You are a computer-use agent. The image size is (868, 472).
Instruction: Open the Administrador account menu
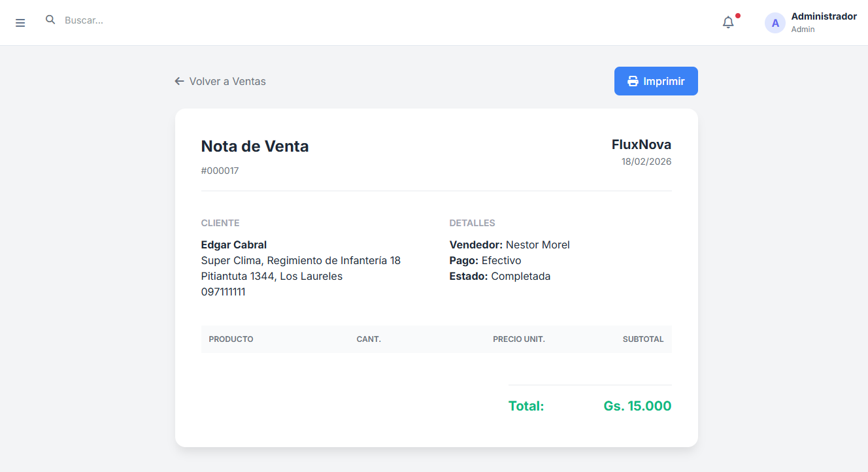(x=823, y=22)
